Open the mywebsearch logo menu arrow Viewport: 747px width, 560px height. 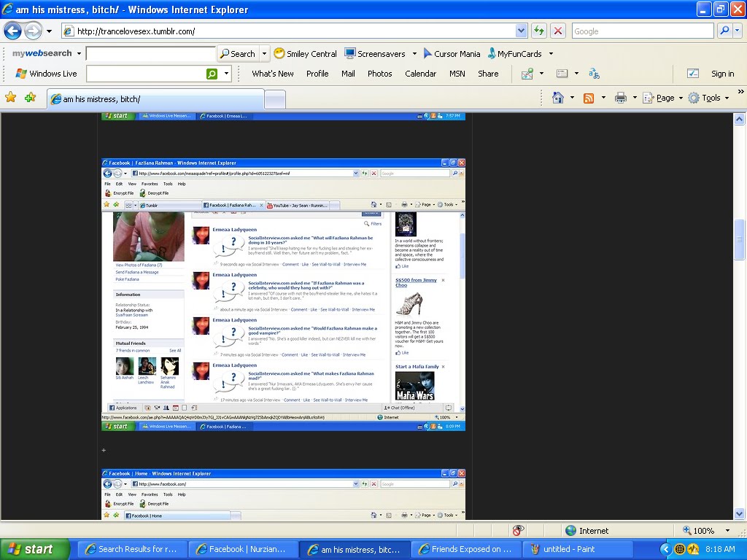(79, 53)
